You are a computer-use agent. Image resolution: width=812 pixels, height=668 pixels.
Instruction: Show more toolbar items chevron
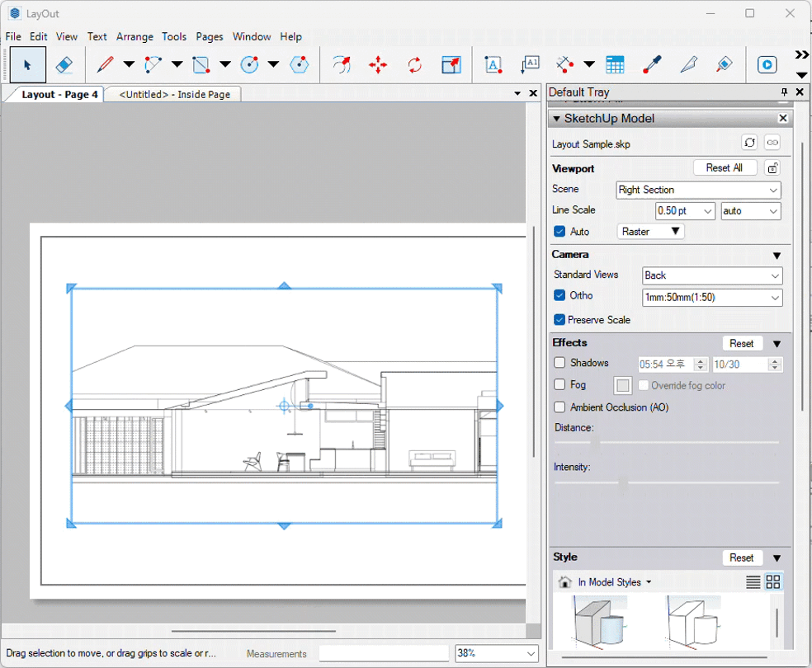801,54
